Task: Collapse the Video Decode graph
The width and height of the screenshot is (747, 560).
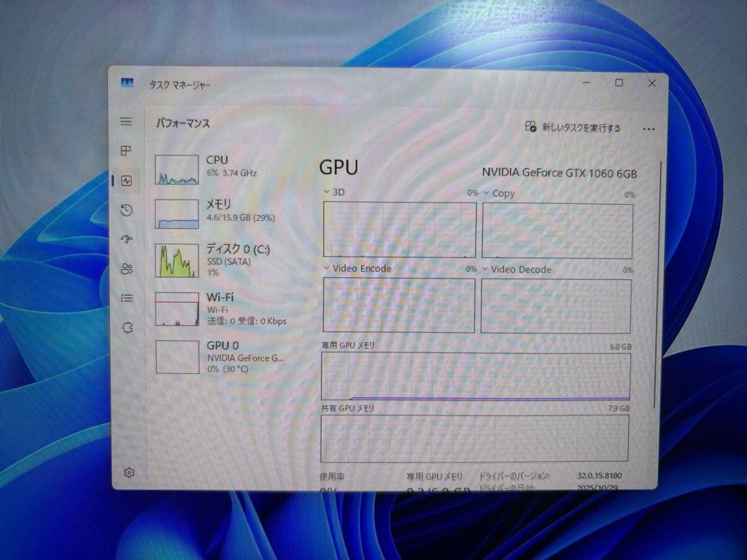Action: pyautogui.click(x=484, y=269)
